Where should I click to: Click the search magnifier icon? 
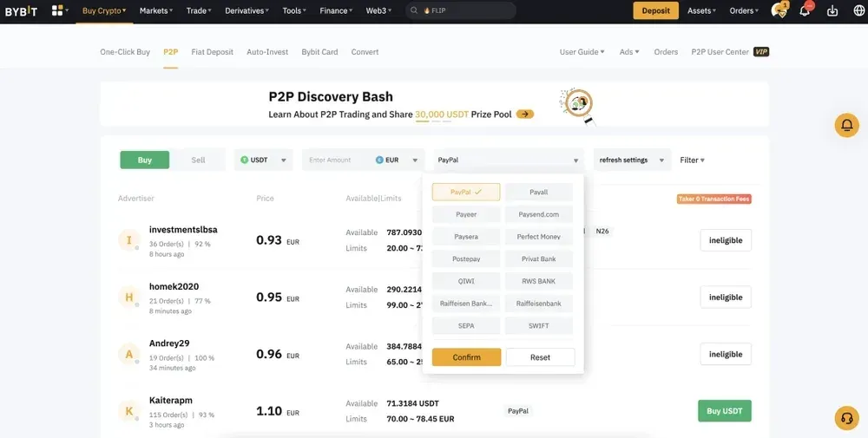pyautogui.click(x=415, y=10)
